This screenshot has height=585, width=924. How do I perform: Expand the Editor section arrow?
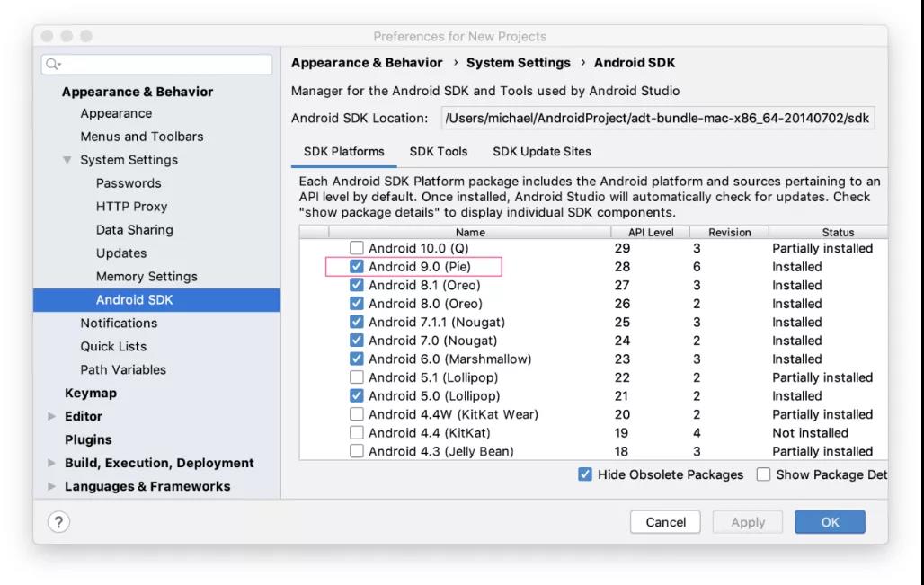click(x=52, y=416)
